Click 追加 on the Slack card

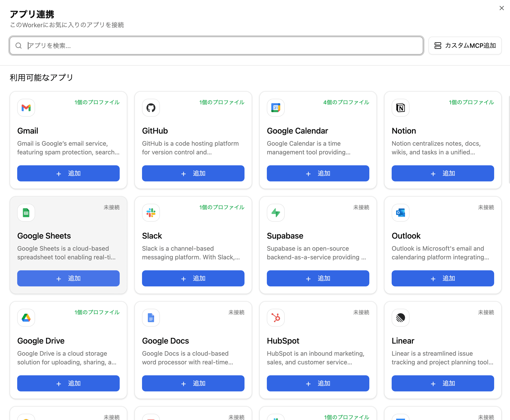(x=193, y=278)
